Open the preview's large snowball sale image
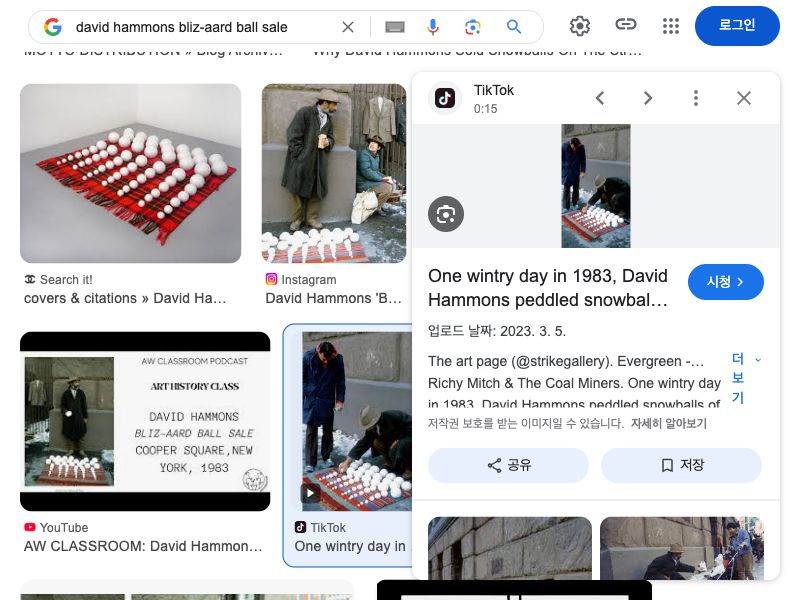 pyautogui.click(x=596, y=186)
